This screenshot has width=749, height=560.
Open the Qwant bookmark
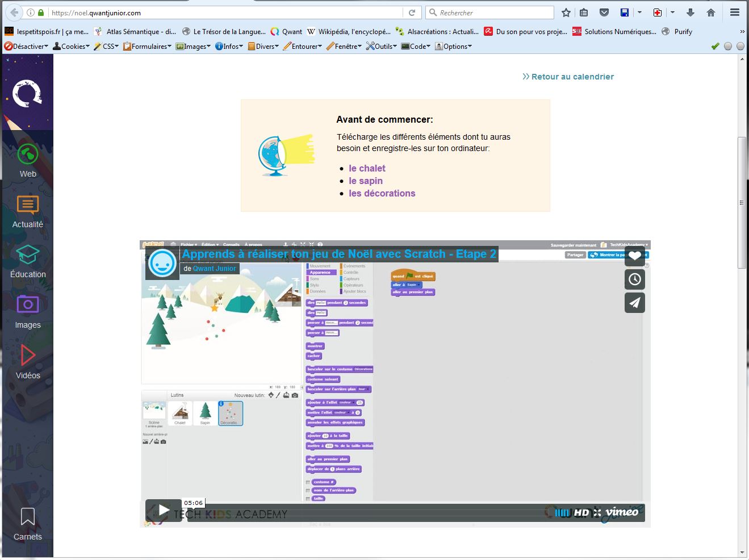coord(287,32)
